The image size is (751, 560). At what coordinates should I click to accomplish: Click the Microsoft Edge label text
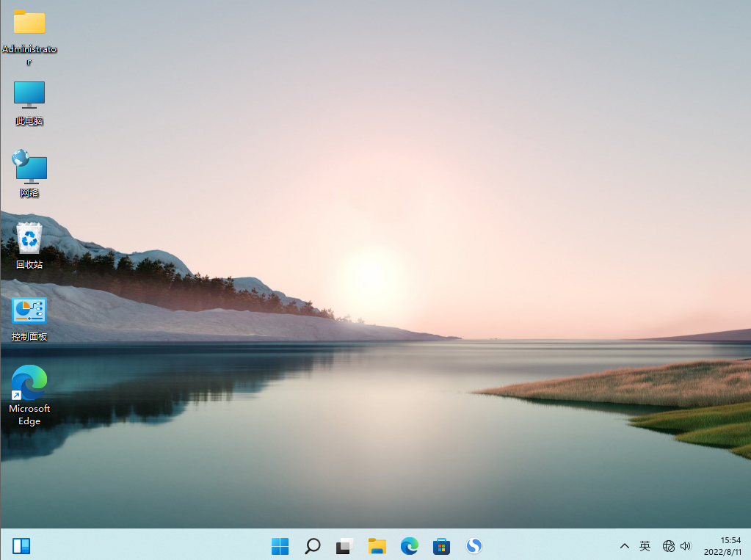point(29,415)
